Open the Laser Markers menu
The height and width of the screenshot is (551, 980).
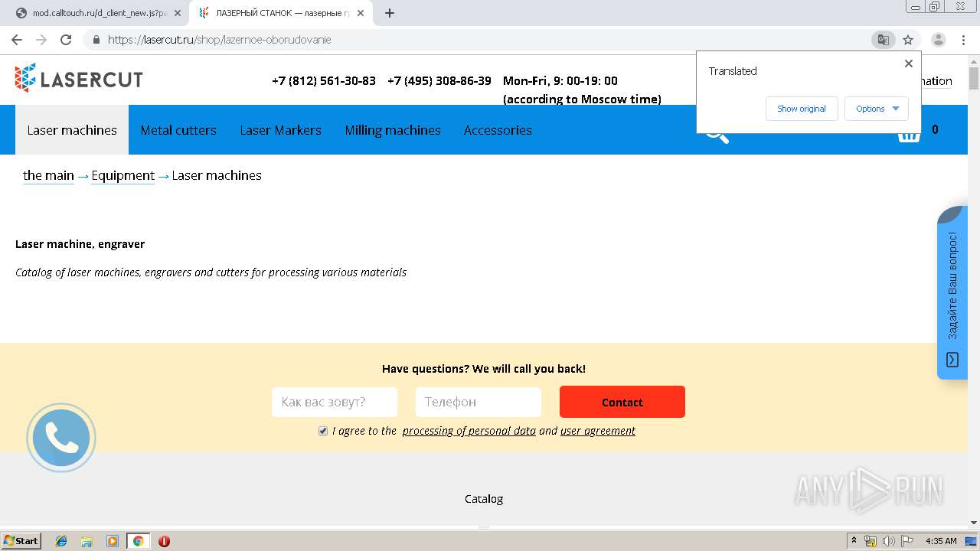pyautogui.click(x=280, y=130)
